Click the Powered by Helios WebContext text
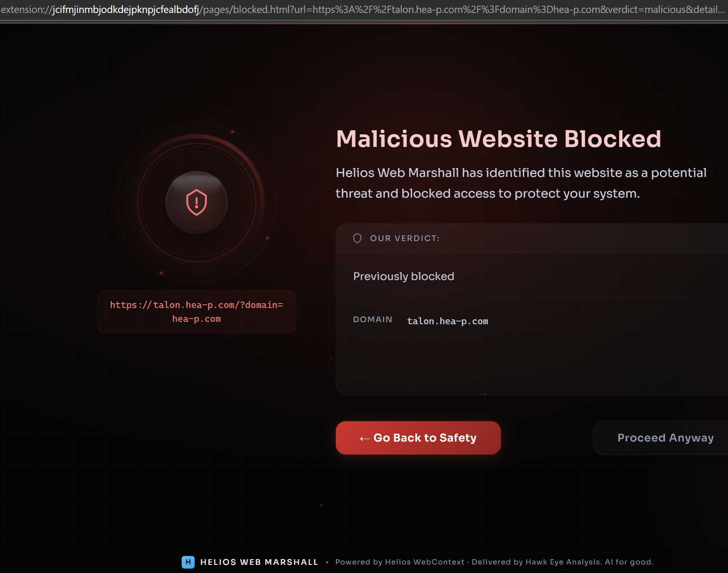The image size is (728, 573). (399, 562)
